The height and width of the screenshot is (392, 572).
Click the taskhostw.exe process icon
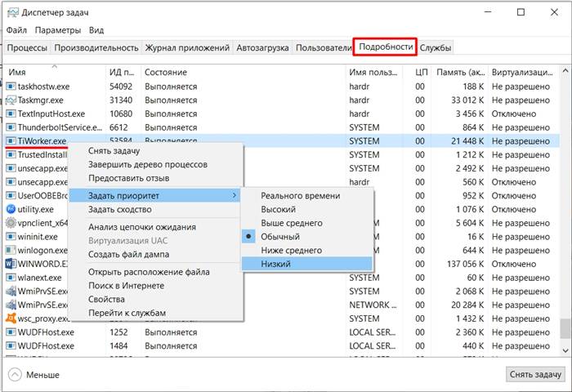[x=11, y=87]
